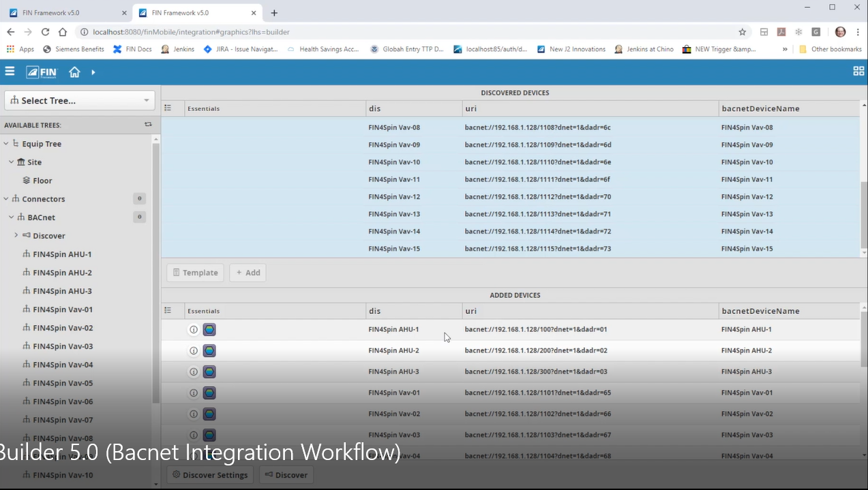Click the equip hexagon icon for FIN4Spin AHU-2

click(209, 350)
